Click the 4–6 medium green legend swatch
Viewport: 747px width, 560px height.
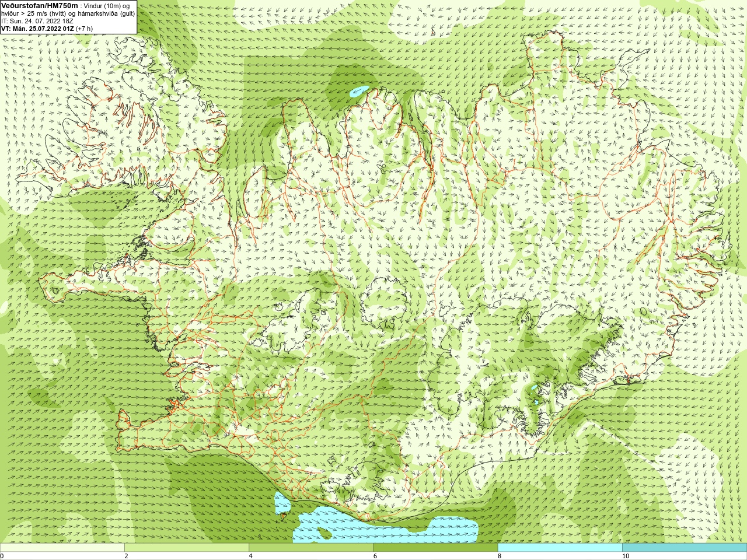311,548
